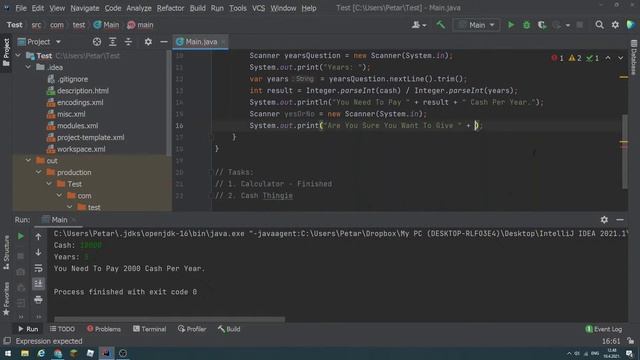
Task: Run with coverage icon in toolbar
Action: coord(542,25)
